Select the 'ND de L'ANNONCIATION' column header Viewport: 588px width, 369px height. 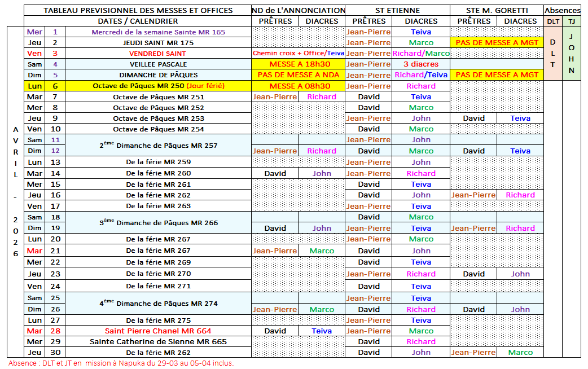pyautogui.click(x=299, y=10)
